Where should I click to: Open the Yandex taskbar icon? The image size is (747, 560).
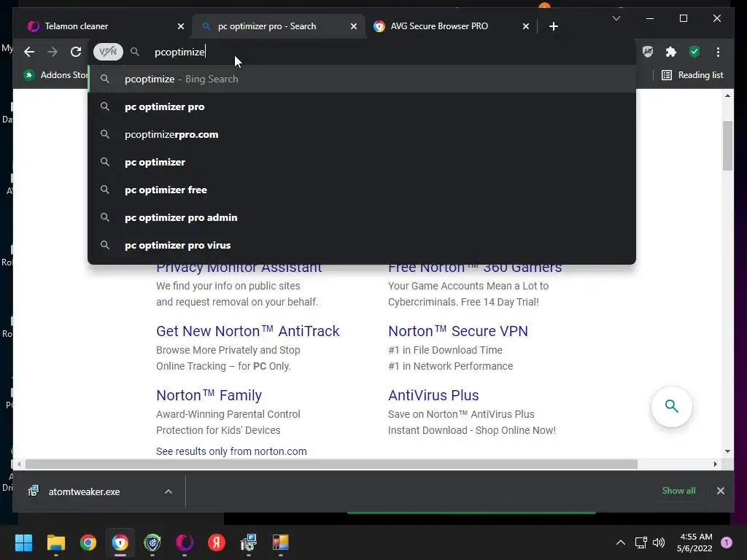click(x=217, y=542)
